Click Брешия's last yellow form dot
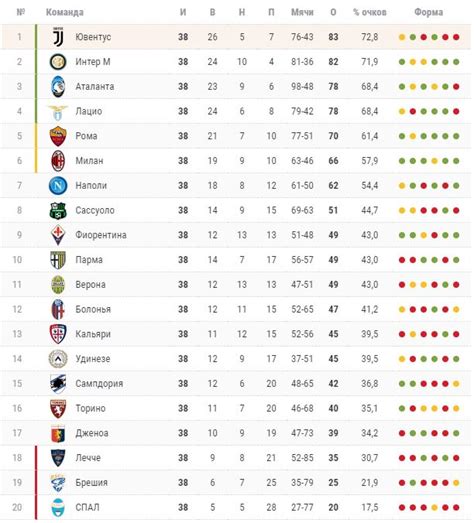 coord(456,483)
